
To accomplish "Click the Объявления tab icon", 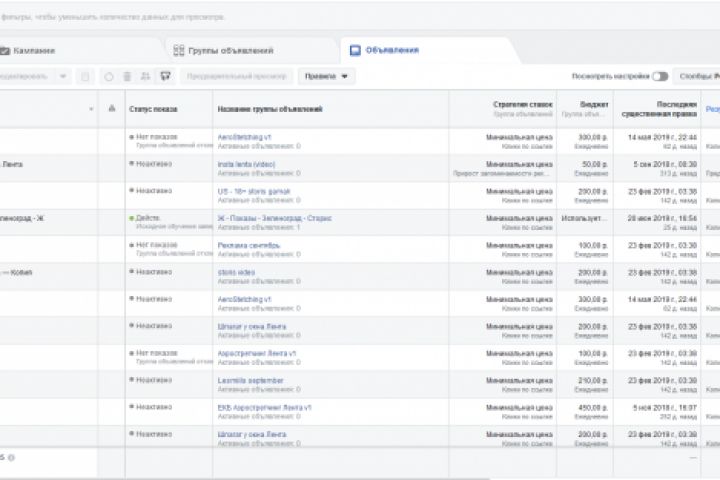I will click(x=354, y=50).
